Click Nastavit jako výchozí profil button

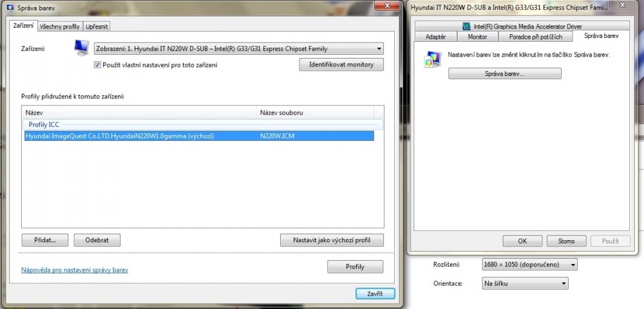point(332,240)
